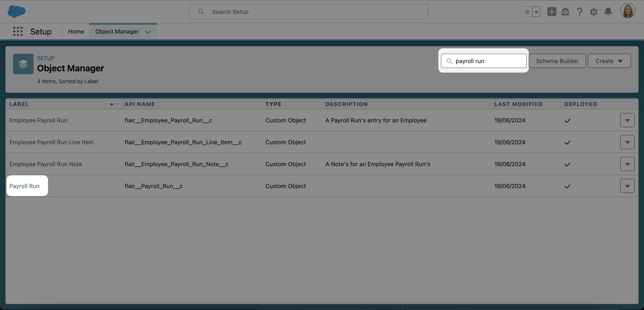Open the Setup gear icon
The height and width of the screenshot is (310, 644).
(x=594, y=11)
